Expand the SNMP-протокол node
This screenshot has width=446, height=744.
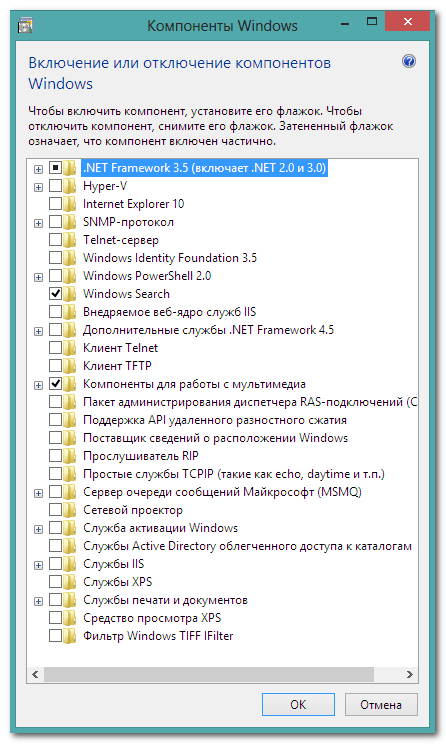pyautogui.click(x=38, y=223)
